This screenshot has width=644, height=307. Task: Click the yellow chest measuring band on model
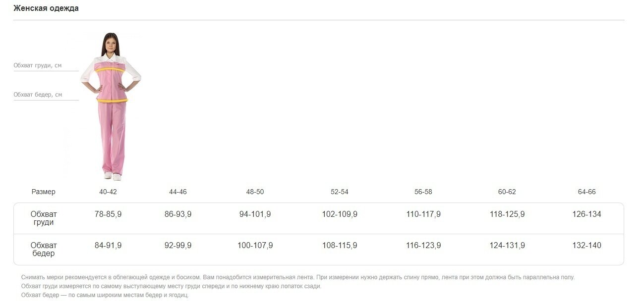pos(110,69)
